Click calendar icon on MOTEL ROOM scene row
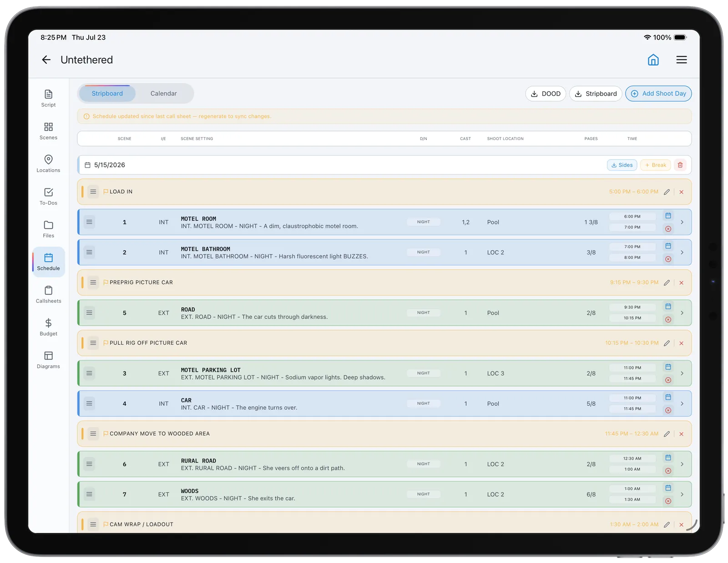Viewport: 728px width, 563px height. pyautogui.click(x=668, y=216)
